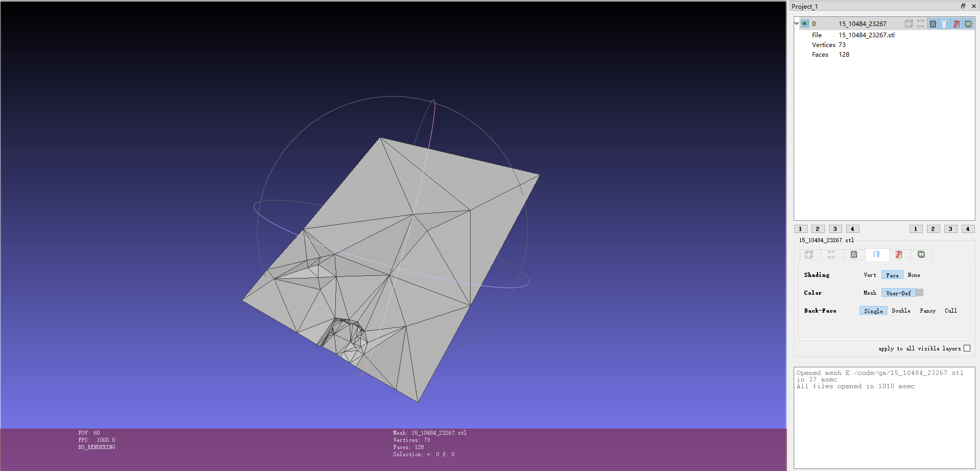Open the wireframe settings tab in the render panel
980x471 pixels.
pos(854,254)
